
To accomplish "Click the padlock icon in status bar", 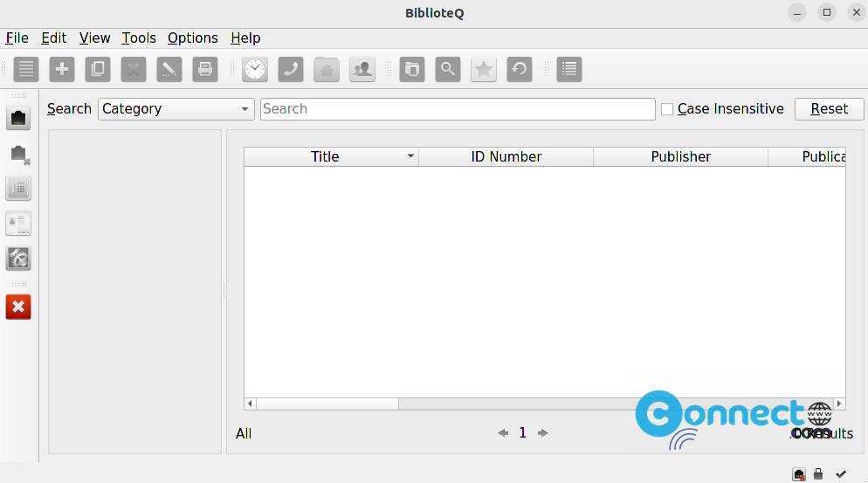I will coord(818,473).
